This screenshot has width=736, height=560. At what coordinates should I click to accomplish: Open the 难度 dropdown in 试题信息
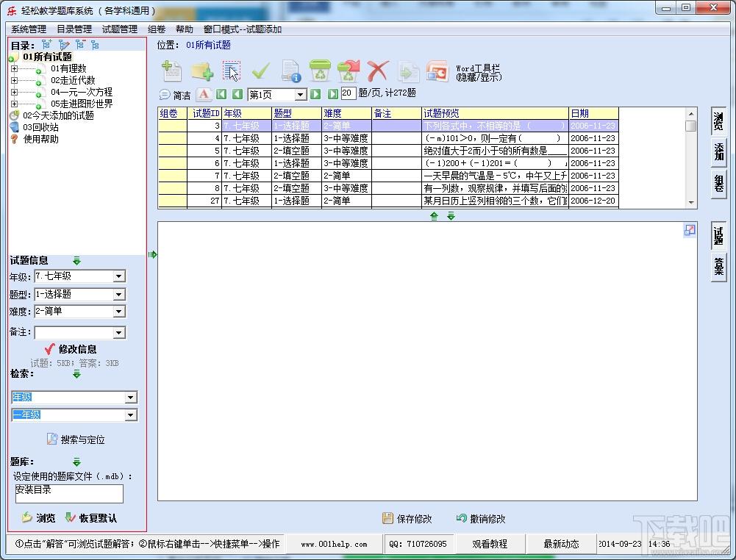(119, 312)
